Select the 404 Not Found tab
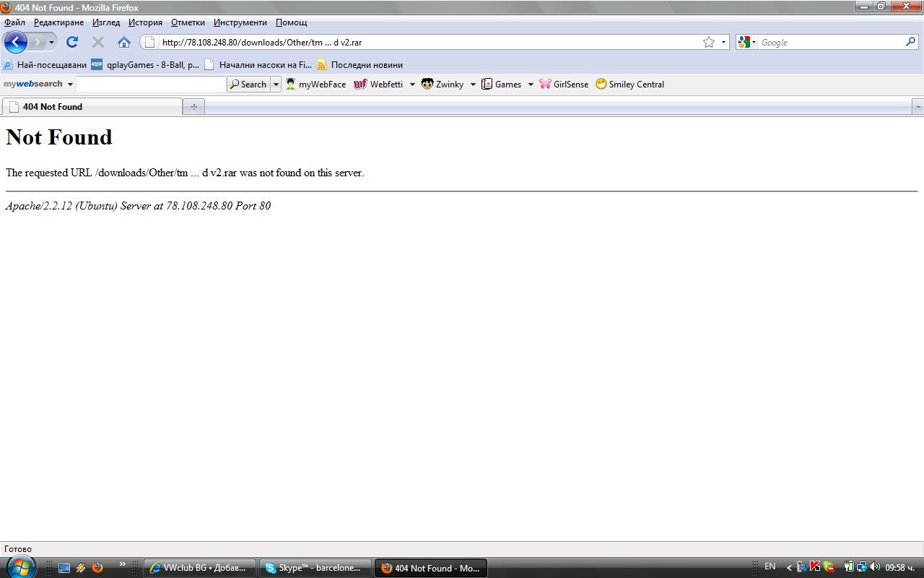The height and width of the screenshot is (578, 924). click(x=92, y=107)
